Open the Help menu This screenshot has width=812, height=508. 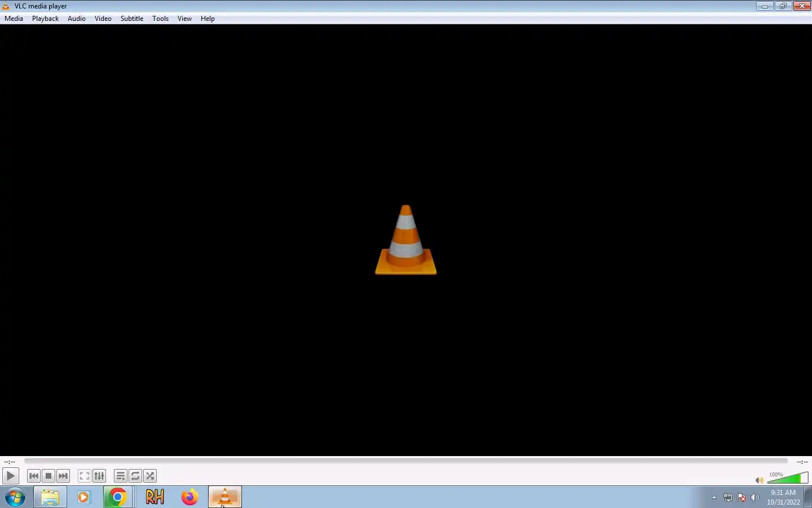208,19
